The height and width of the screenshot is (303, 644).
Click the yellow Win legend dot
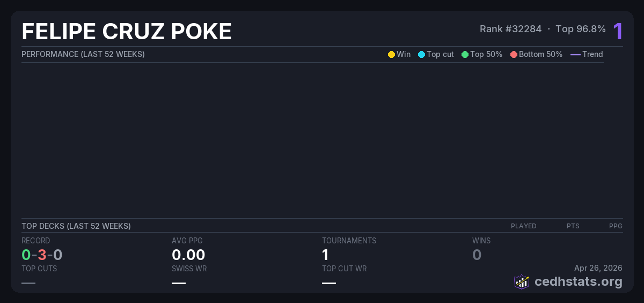[x=391, y=54]
